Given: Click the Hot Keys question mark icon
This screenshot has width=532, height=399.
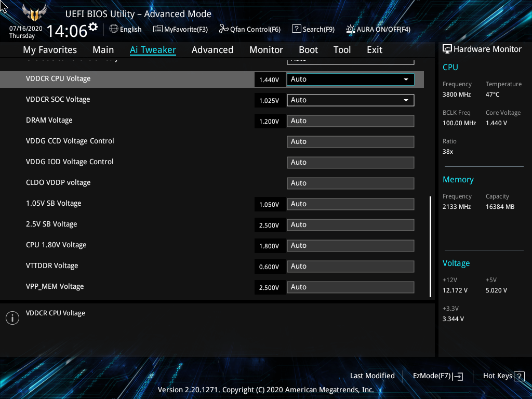Looking at the screenshot, I should coord(519,376).
